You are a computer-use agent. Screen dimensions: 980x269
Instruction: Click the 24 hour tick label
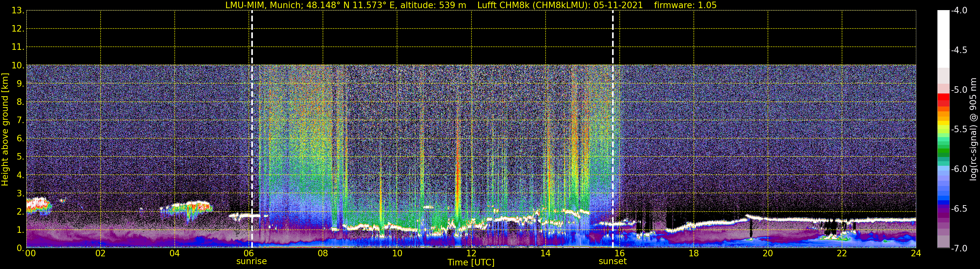click(x=916, y=253)
